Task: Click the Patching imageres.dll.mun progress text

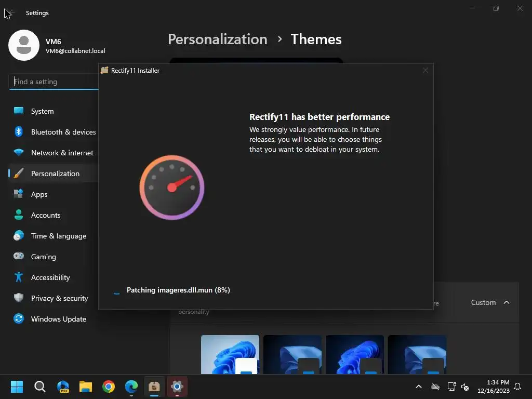Action: 178,290
